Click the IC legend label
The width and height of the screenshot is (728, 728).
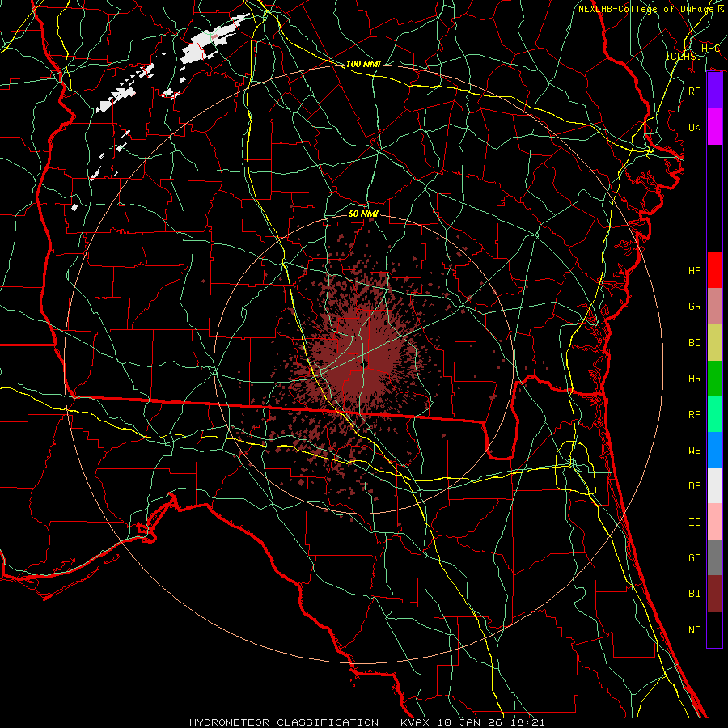tap(695, 523)
